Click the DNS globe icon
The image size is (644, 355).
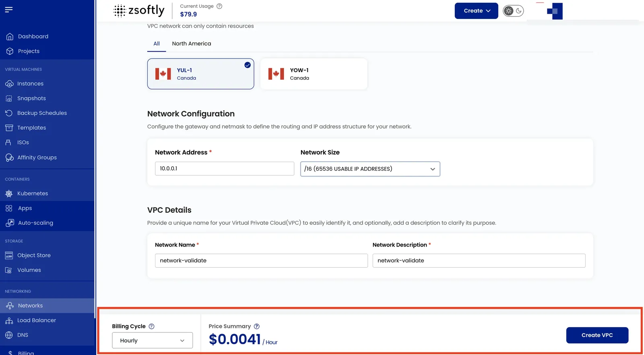9,335
